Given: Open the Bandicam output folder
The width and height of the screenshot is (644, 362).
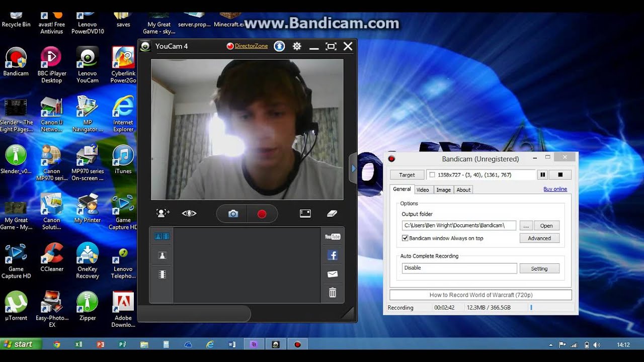Looking at the screenshot, I should 546,226.
